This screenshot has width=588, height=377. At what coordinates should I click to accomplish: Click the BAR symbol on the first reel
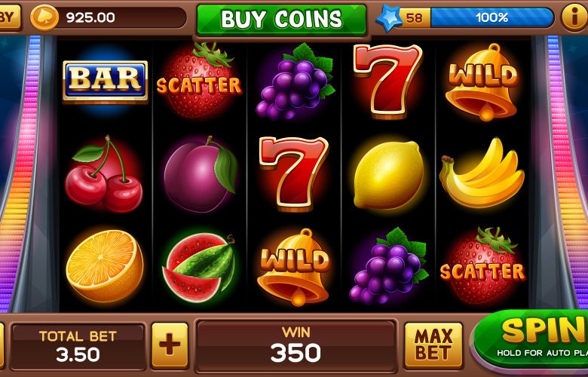[105, 81]
